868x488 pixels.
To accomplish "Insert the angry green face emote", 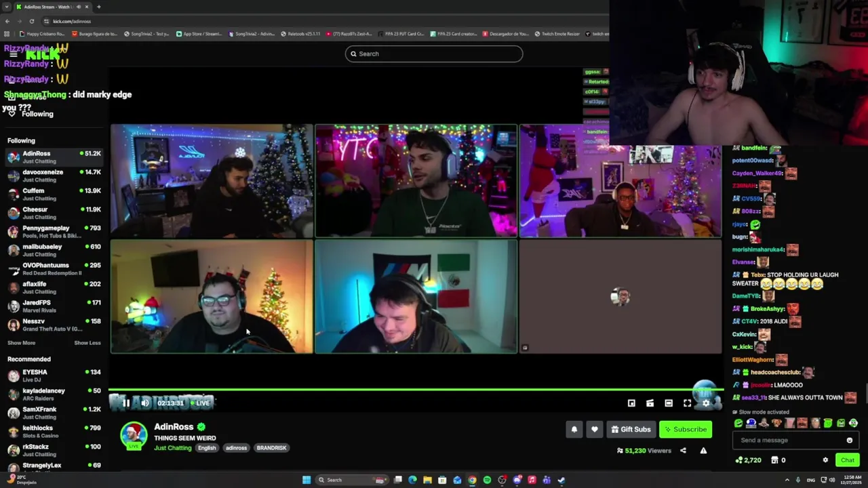I will pyautogui.click(x=841, y=424).
